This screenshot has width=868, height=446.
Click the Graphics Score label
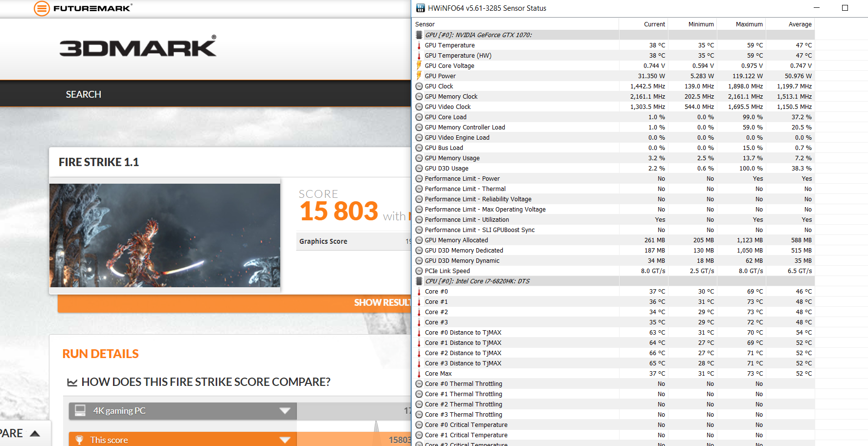point(323,241)
